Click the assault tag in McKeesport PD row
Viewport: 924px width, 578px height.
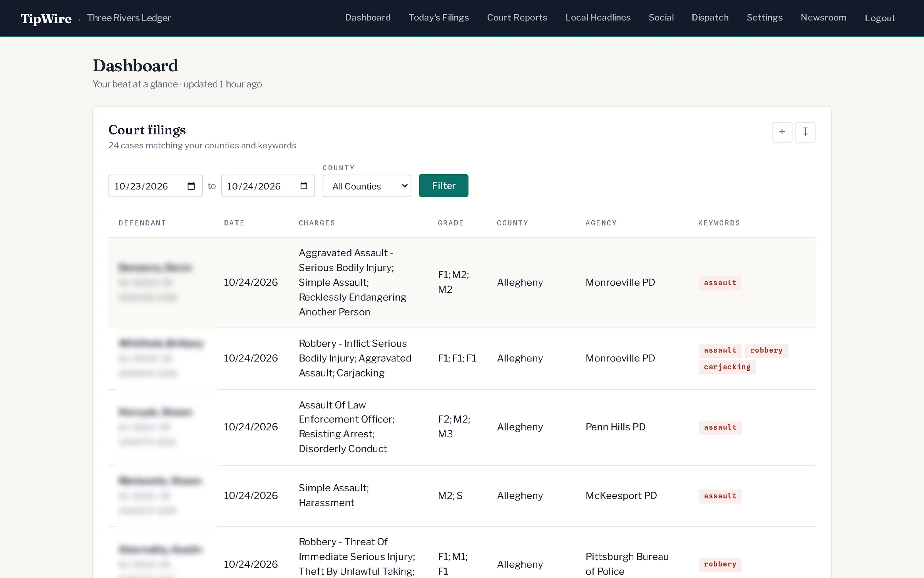(x=720, y=496)
